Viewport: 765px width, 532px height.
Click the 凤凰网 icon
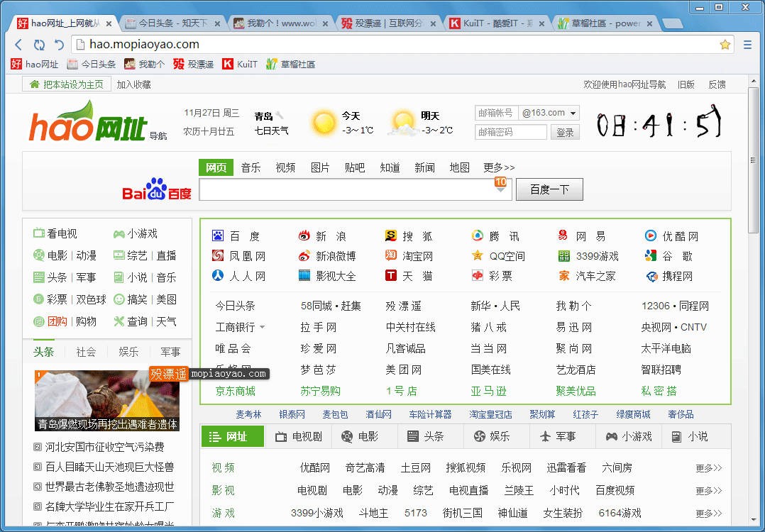(x=218, y=255)
